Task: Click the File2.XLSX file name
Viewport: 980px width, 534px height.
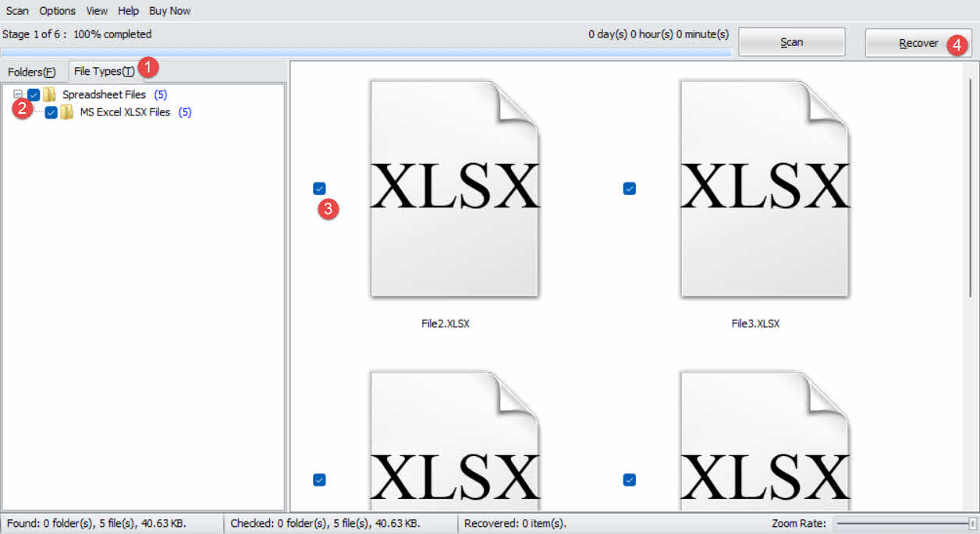Action: point(446,324)
